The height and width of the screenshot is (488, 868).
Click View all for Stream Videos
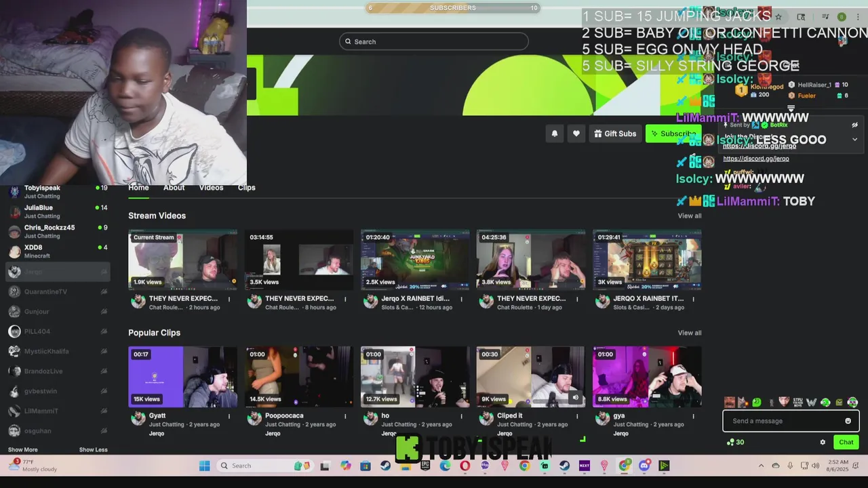click(x=690, y=216)
